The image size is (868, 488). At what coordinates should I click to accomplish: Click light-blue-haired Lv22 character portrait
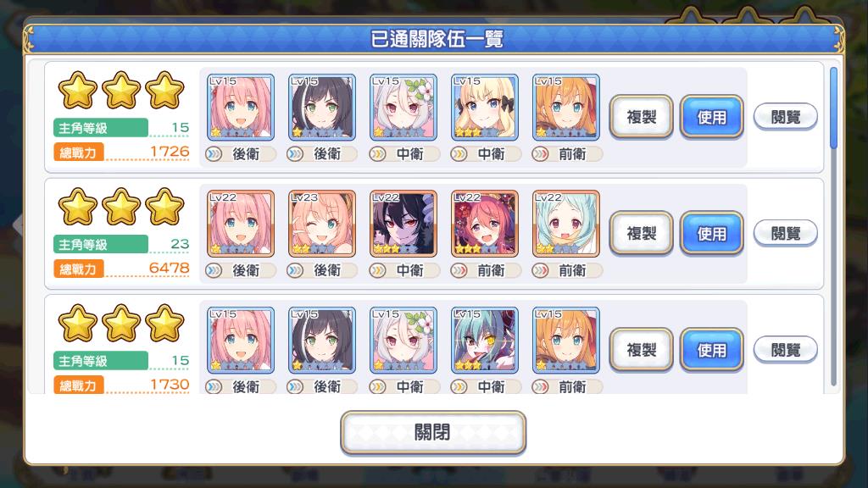565,224
